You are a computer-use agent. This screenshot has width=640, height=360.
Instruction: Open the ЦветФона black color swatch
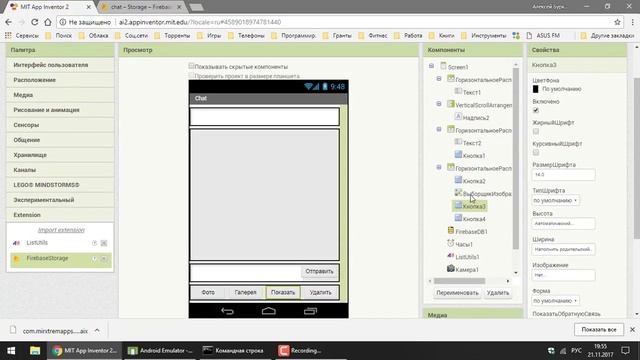pos(536,89)
